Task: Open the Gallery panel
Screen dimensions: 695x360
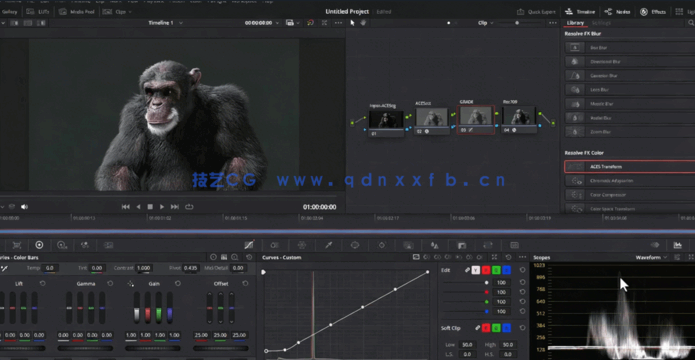Action: point(9,12)
